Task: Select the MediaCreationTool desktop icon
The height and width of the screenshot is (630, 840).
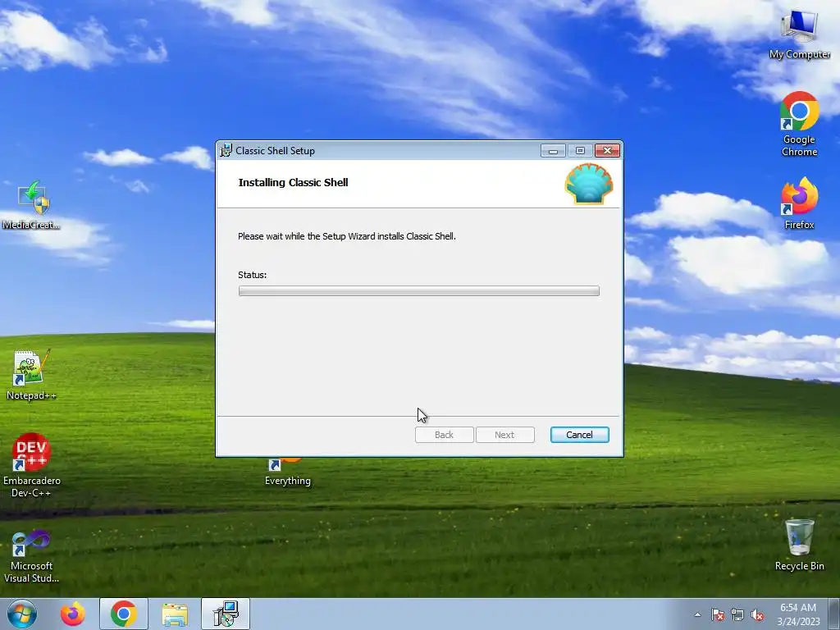Action: click(31, 205)
